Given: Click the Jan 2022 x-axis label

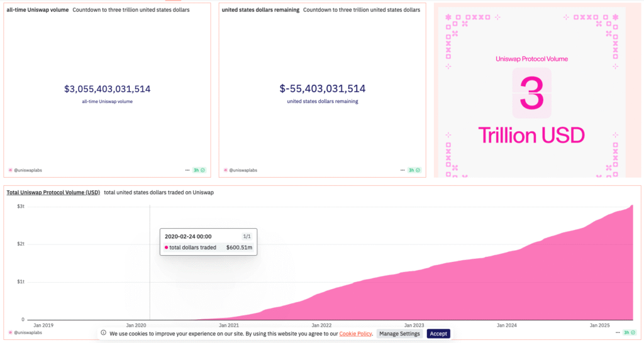Looking at the screenshot, I should (321, 325).
